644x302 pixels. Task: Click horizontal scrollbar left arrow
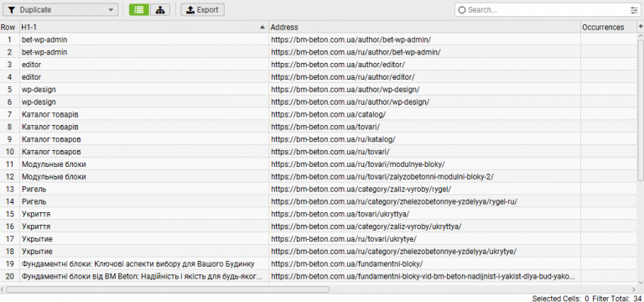point(3,289)
